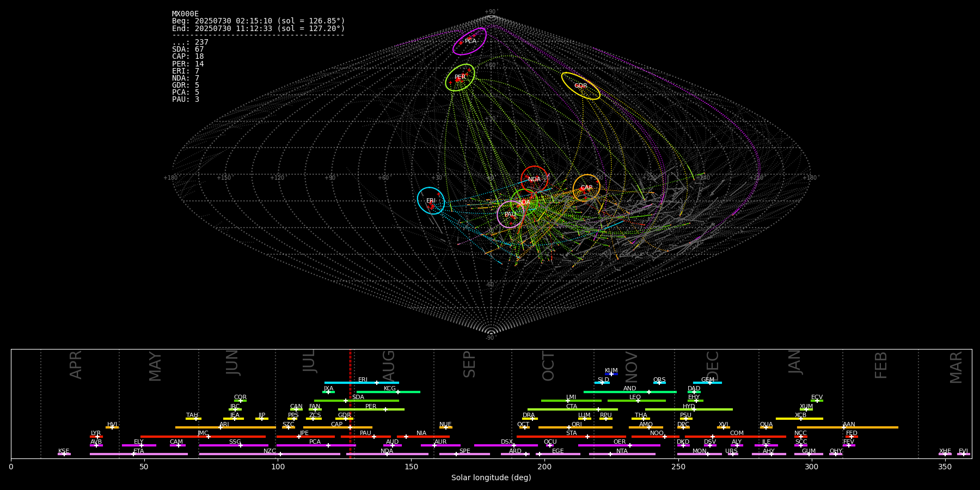This screenshot has height=490, width=980.
Task: Select the PER radiant ellipse on sky map
Action: pos(460,77)
